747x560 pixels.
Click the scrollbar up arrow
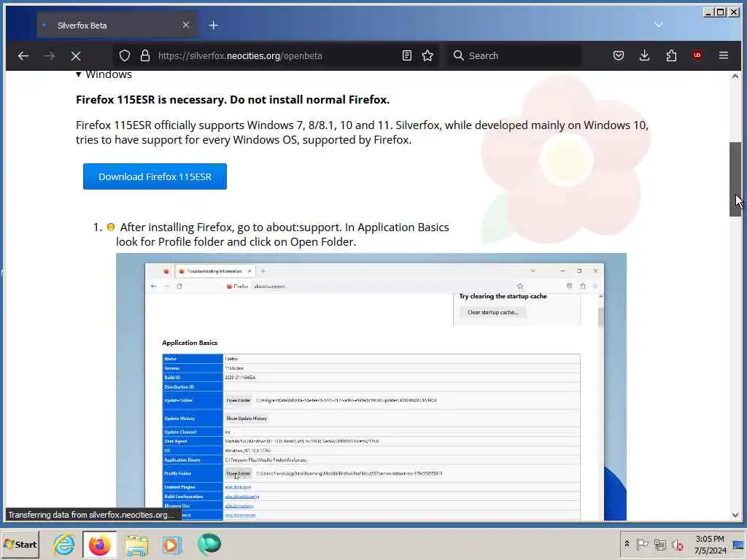click(x=735, y=76)
